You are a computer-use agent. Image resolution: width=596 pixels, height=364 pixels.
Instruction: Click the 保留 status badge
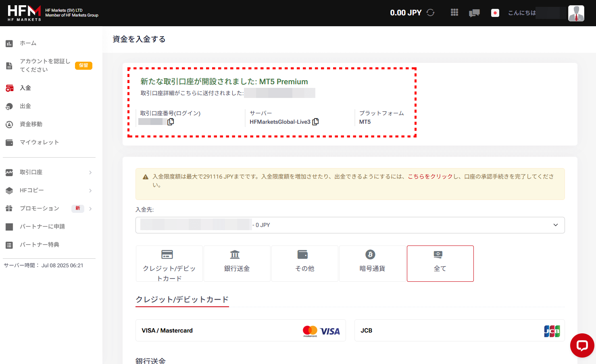[83, 65]
